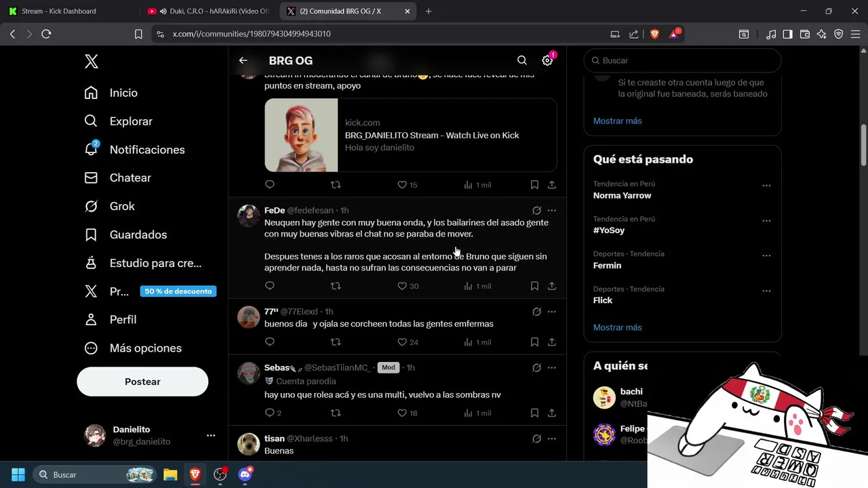Reply to FeDe's Neuquen post

[x=270, y=286]
